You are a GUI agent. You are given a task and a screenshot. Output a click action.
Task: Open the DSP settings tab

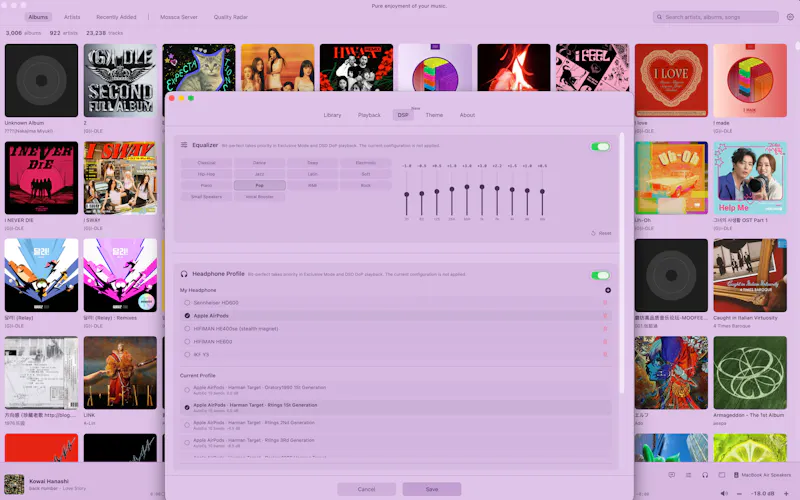[x=403, y=115]
